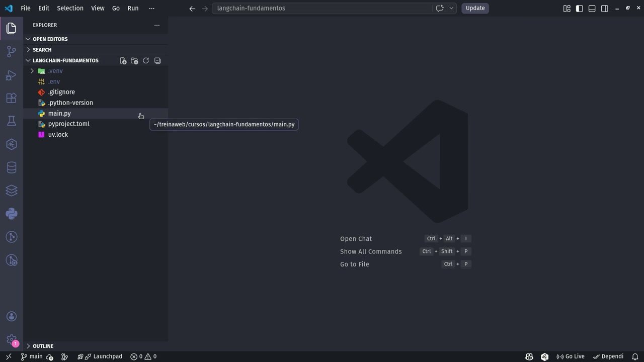Image resolution: width=644 pixels, height=362 pixels.
Task: Start Go Live server
Action: (570, 356)
